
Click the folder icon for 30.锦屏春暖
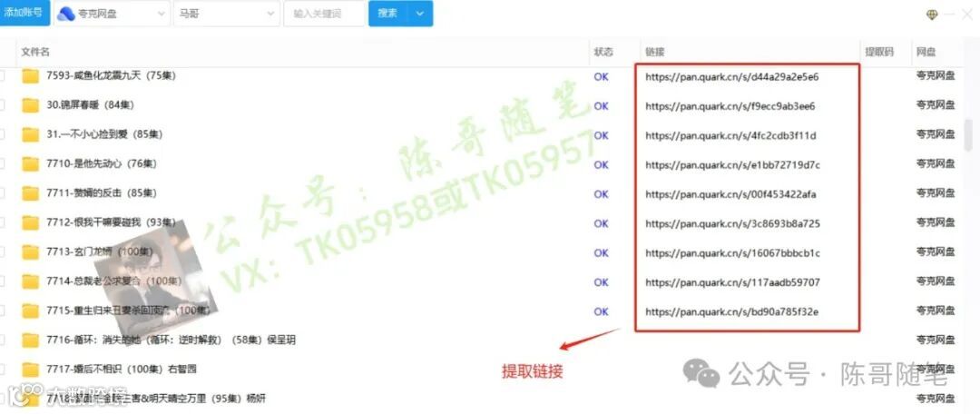coord(30,105)
